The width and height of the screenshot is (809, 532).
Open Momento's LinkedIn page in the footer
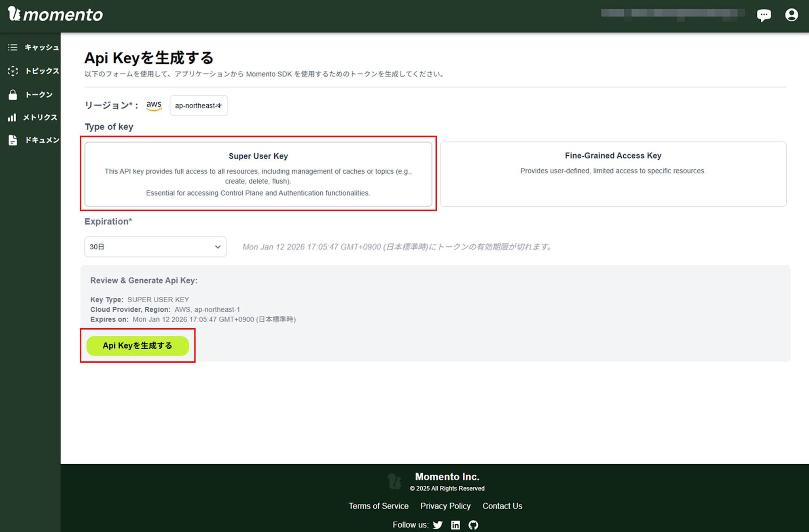[x=455, y=525]
